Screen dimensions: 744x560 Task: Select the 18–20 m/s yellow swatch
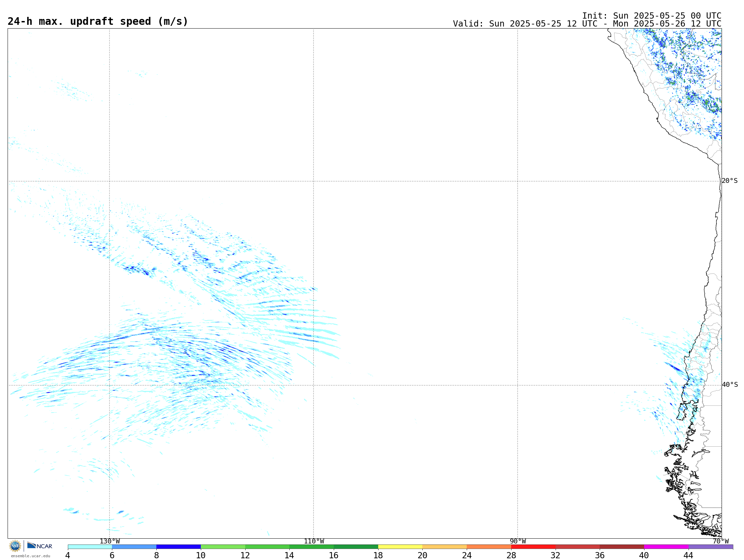400,547
